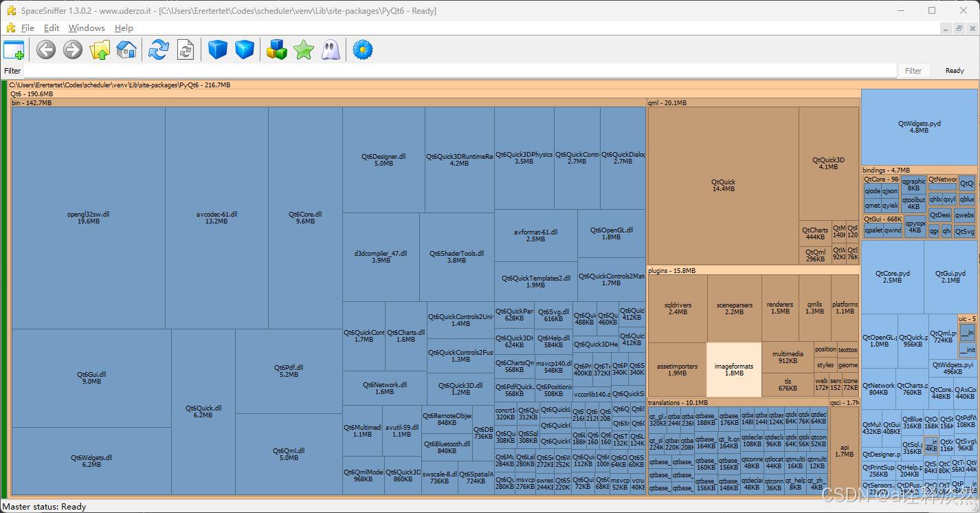Viewport: 980px width, 513px height.
Task: Select the Qt6QuickTemplates2.dll block
Action: pos(535,281)
